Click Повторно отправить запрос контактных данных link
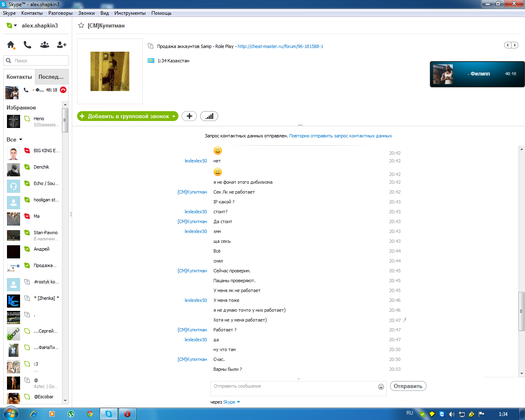This screenshot has height=420, width=525. click(x=340, y=136)
